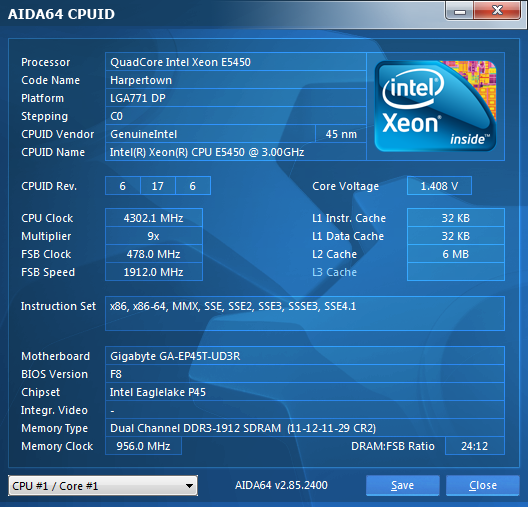Screen dimensions: 528x507
Task: Click the Core Voltage 1.408 V box
Action: click(x=439, y=186)
